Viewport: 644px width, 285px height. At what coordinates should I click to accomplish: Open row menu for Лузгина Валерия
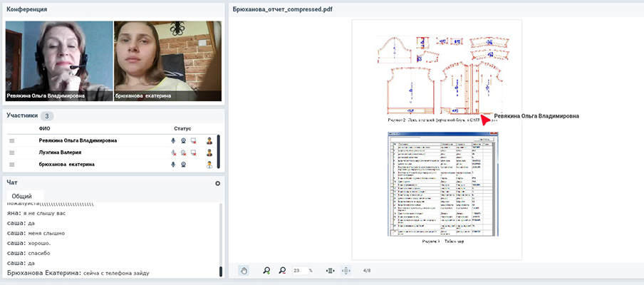point(11,152)
